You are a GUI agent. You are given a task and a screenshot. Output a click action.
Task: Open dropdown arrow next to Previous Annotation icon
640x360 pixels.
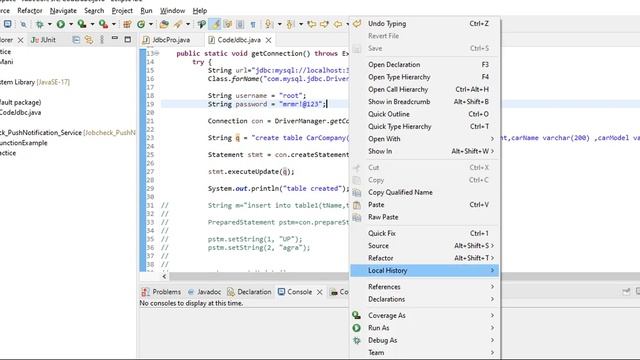coord(301,24)
